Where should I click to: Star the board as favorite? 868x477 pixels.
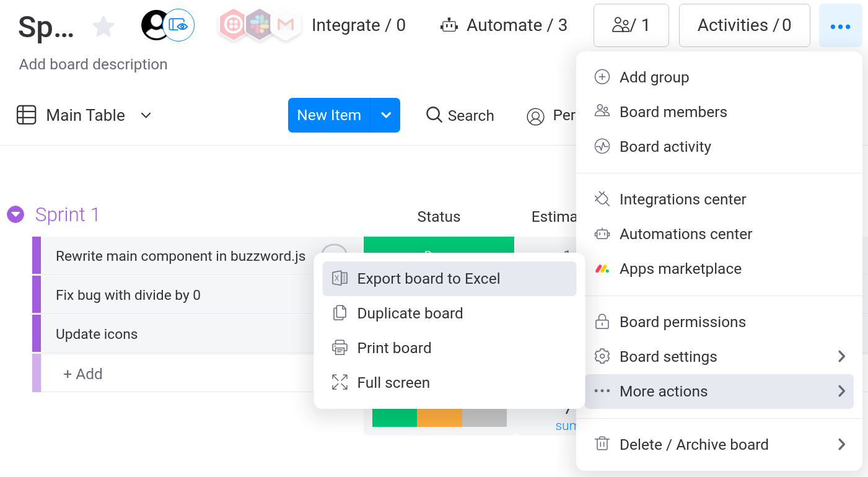click(x=103, y=26)
